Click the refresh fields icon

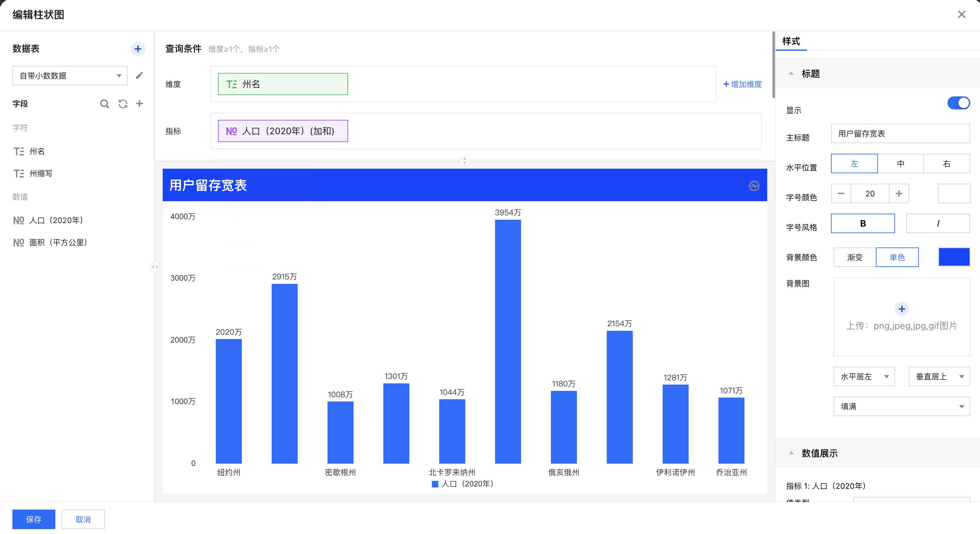[122, 104]
